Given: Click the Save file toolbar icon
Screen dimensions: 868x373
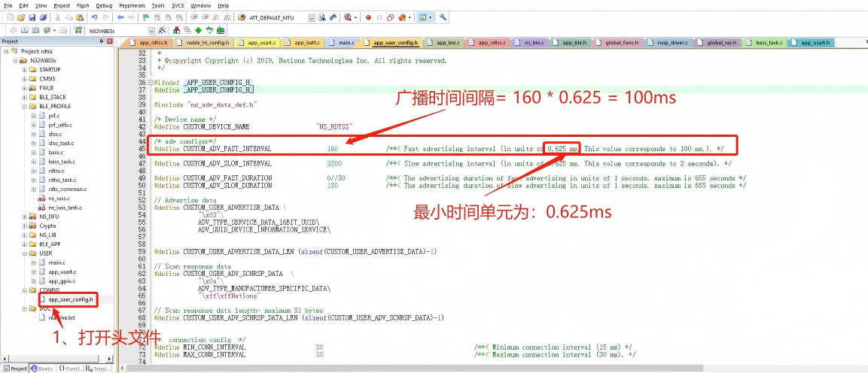Looking at the screenshot, I should point(32,17).
